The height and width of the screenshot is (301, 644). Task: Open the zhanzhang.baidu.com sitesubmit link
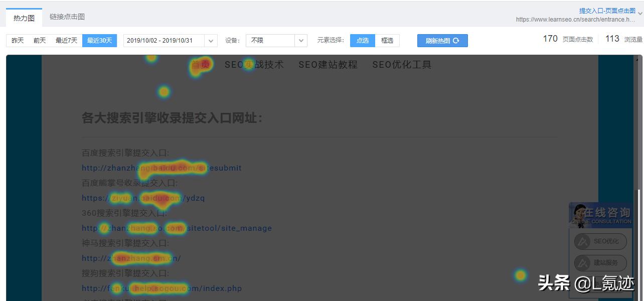(162, 168)
